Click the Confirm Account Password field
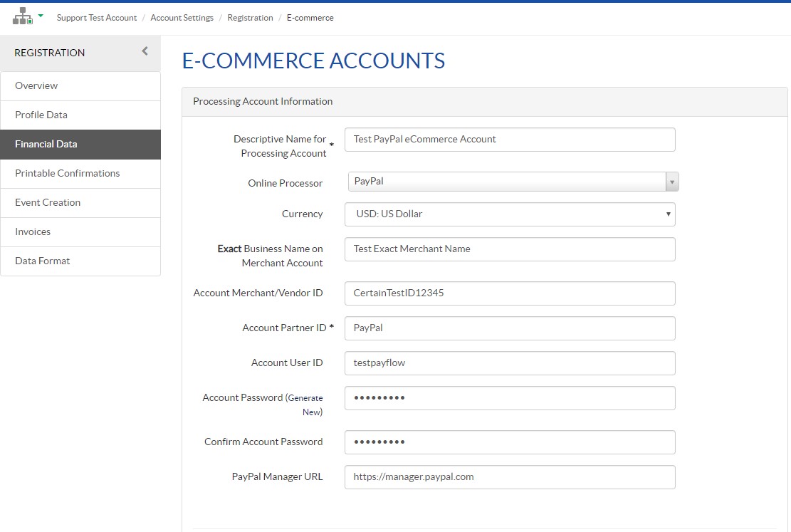 point(510,442)
